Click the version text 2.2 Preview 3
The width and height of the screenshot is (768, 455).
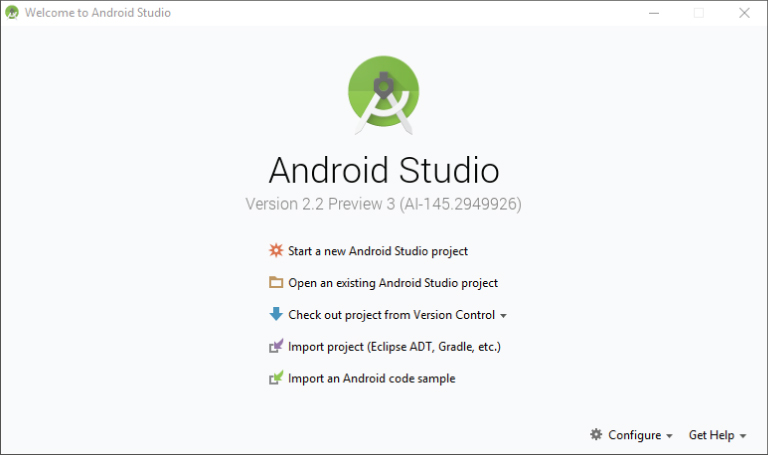click(384, 204)
